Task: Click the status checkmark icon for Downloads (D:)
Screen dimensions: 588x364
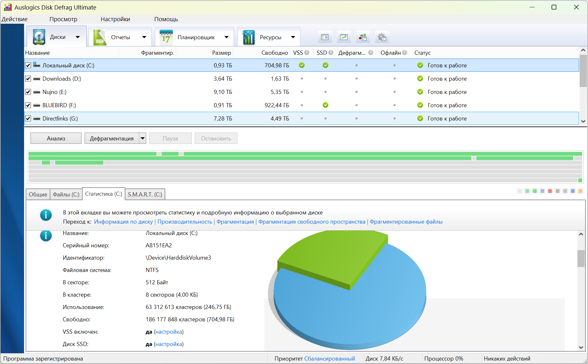Action: click(x=420, y=78)
